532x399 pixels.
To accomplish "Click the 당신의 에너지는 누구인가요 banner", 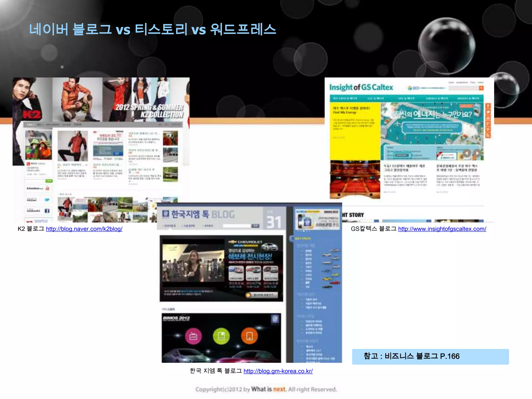I will [x=432, y=131].
